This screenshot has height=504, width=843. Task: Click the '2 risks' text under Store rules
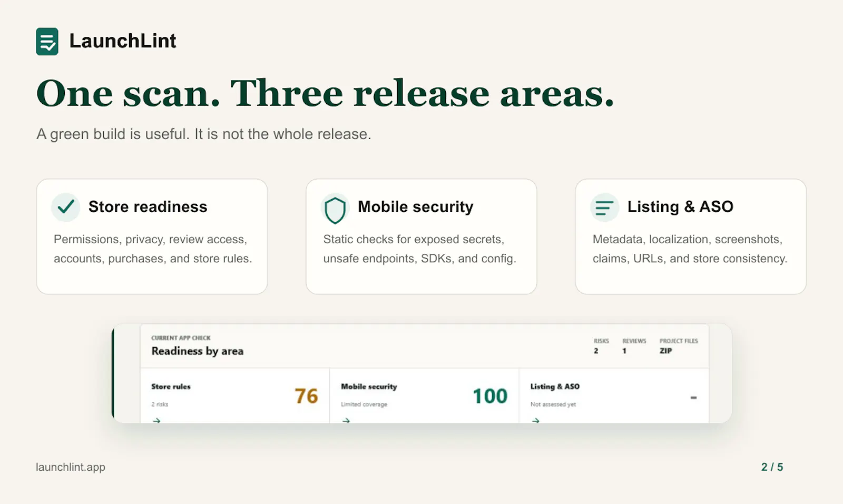(160, 404)
